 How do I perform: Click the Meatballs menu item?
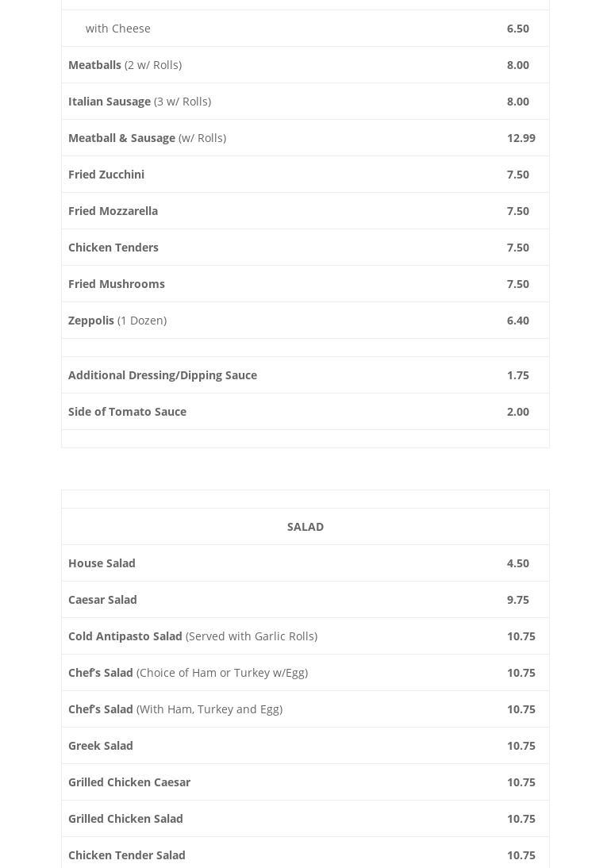coord(94,65)
